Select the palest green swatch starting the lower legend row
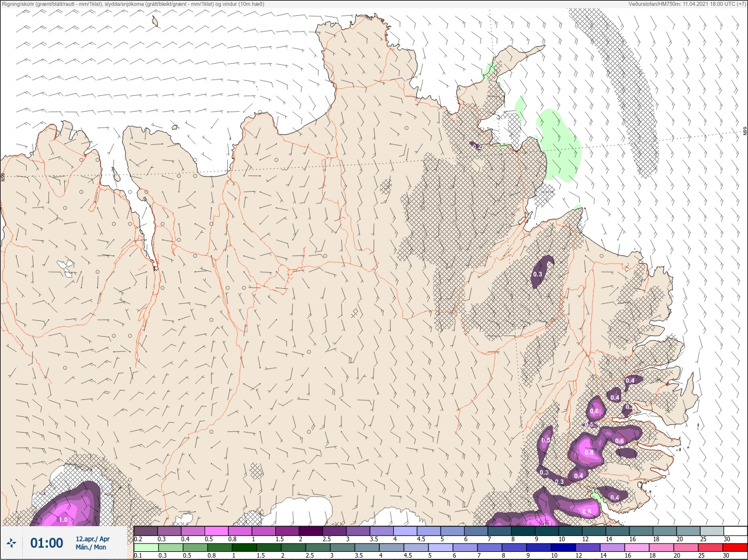Image resolution: width=748 pixels, height=560 pixels. (145, 548)
